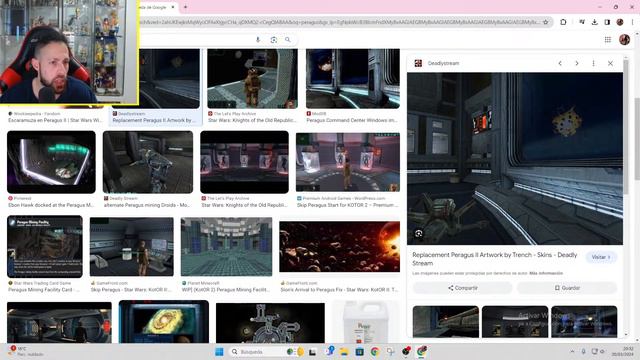
Task: Click the Visitar button
Action: coord(601,257)
